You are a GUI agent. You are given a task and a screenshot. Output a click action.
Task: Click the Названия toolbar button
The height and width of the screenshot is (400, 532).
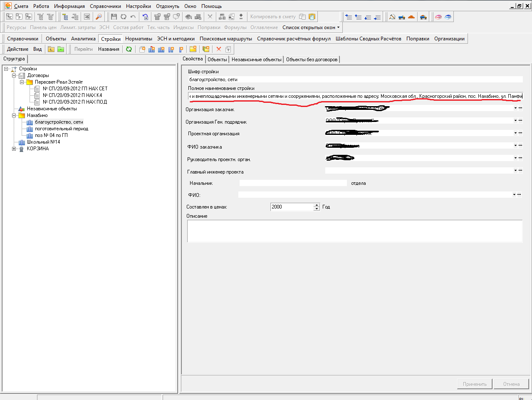click(109, 49)
